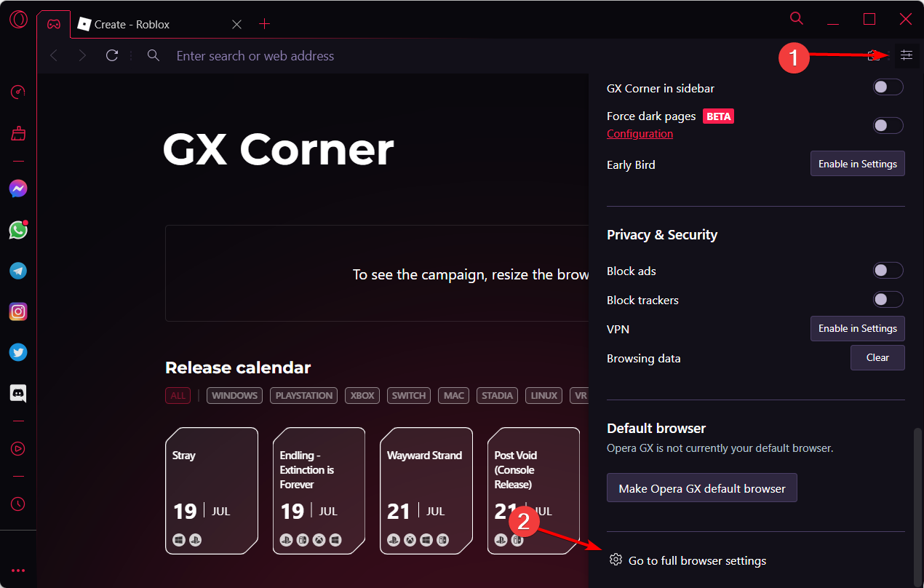Toggle the Easy Setup sliders icon

pos(907,55)
